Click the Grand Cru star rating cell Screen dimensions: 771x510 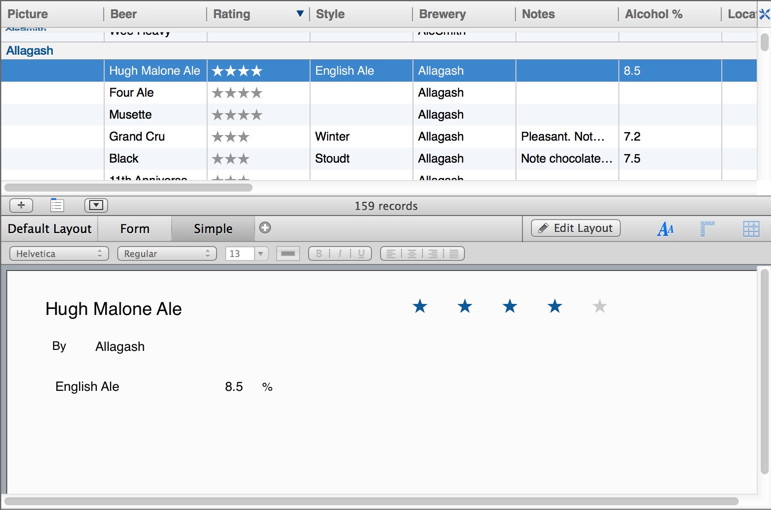pos(258,137)
